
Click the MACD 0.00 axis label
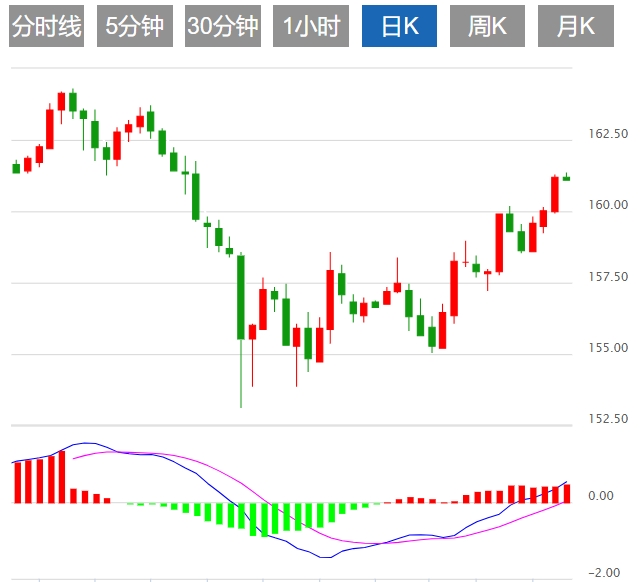pyautogui.click(x=600, y=496)
